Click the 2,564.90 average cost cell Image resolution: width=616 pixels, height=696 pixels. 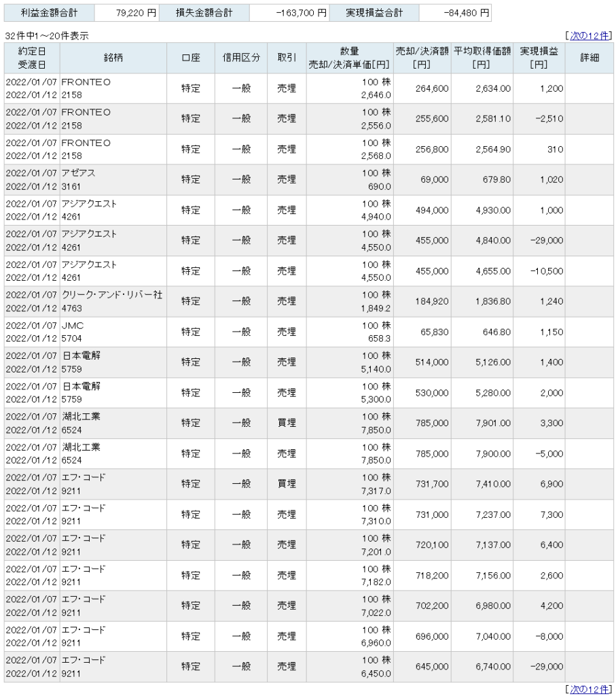coord(493,150)
